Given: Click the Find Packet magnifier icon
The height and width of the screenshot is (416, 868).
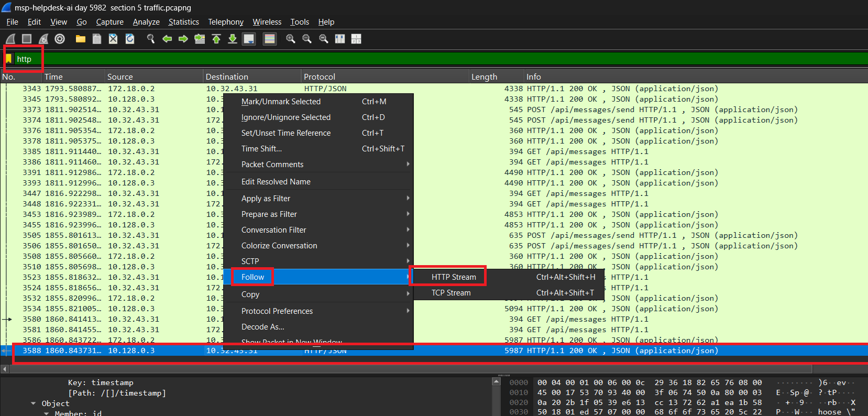Looking at the screenshot, I should click(x=151, y=39).
